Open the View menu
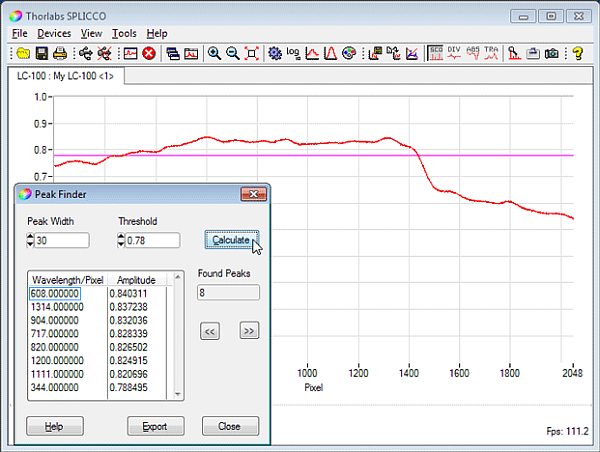600x452 pixels. [91, 34]
